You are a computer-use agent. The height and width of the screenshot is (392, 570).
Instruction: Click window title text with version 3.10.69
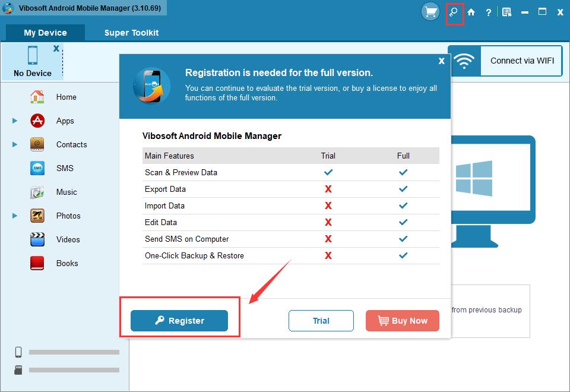pos(90,8)
